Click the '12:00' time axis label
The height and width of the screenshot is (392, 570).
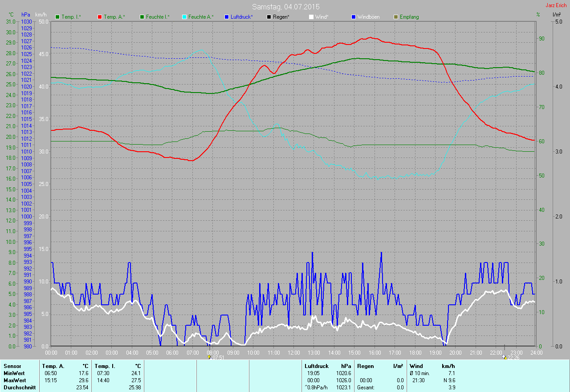(294, 352)
